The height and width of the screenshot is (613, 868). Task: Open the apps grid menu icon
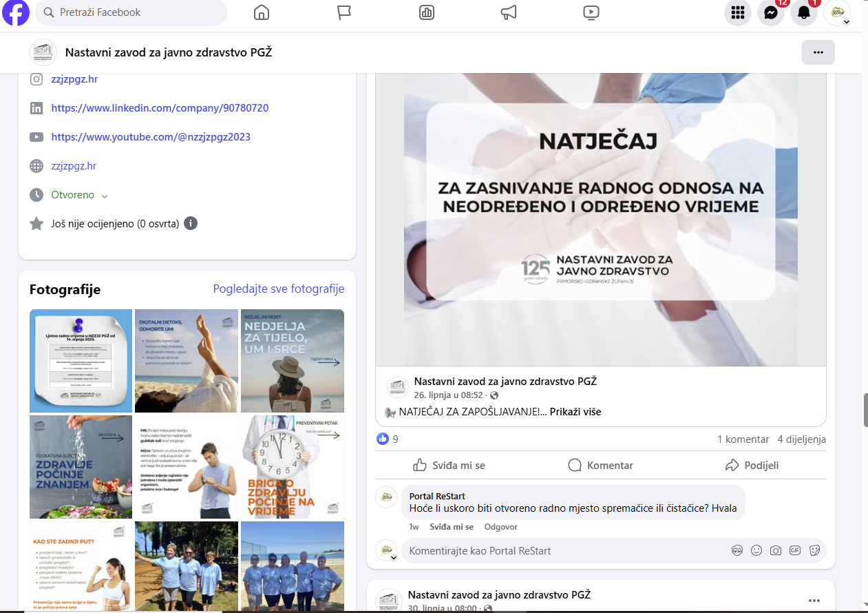738,12
